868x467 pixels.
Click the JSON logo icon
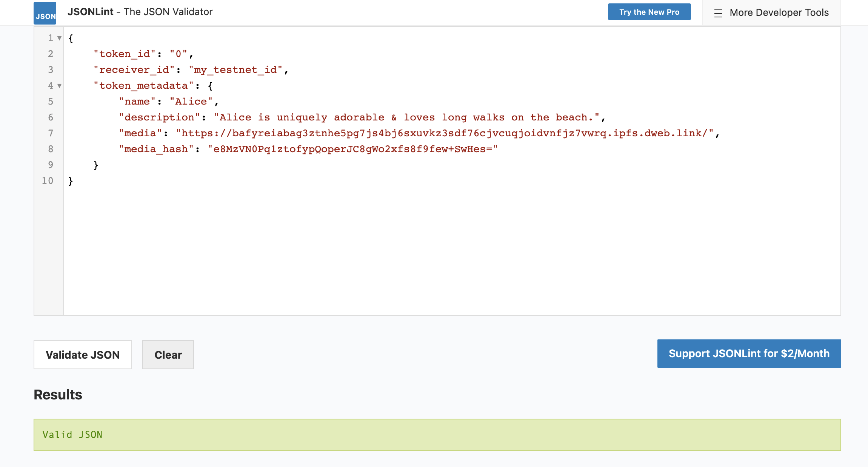45,13
